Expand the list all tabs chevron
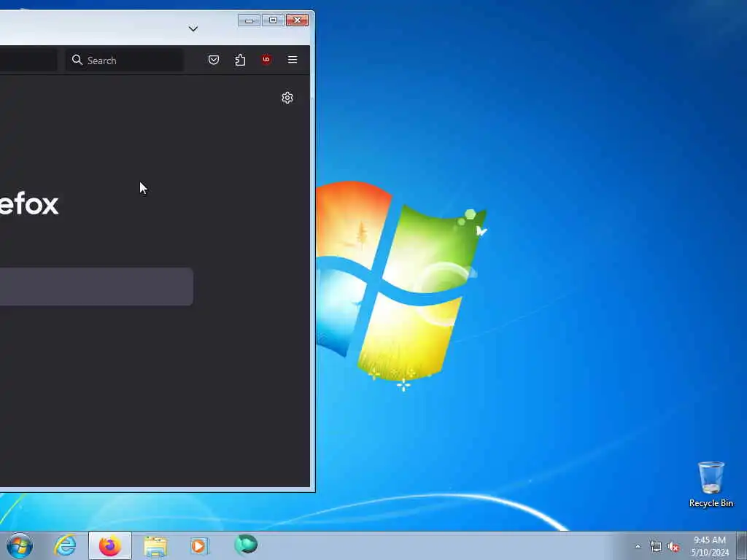Viewport: 747px width, 560px height. tap(193, 28)
